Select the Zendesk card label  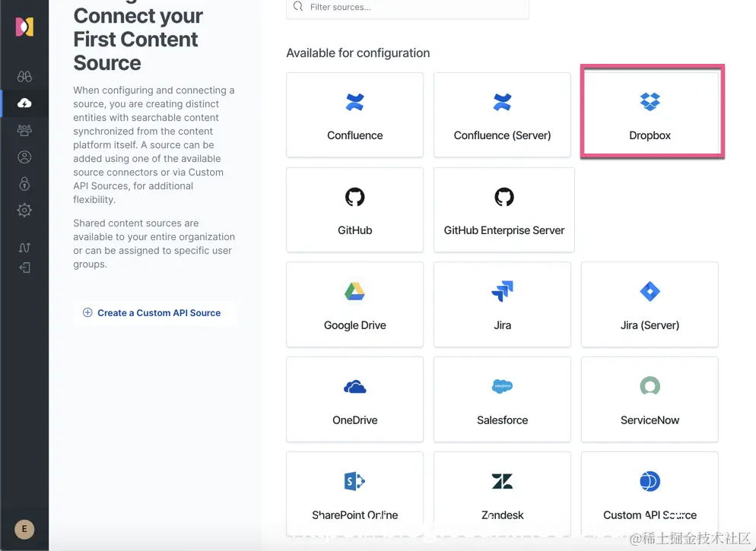click(503, 515)
